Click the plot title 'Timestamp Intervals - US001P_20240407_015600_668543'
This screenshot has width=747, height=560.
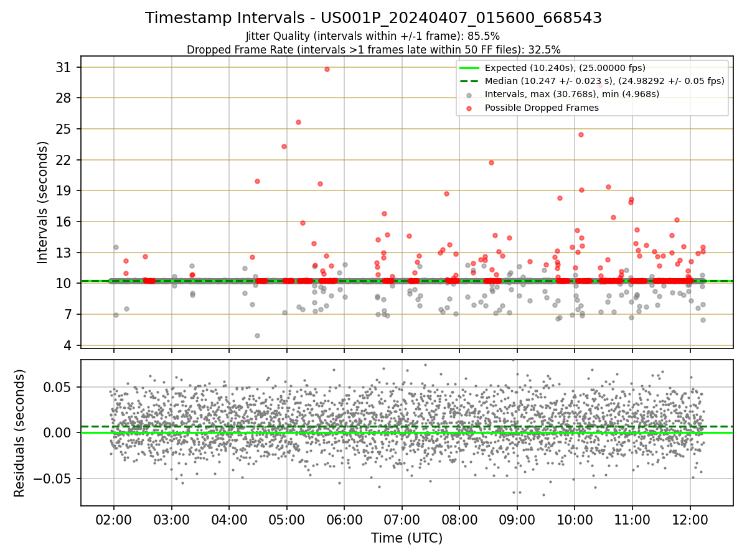374,18
